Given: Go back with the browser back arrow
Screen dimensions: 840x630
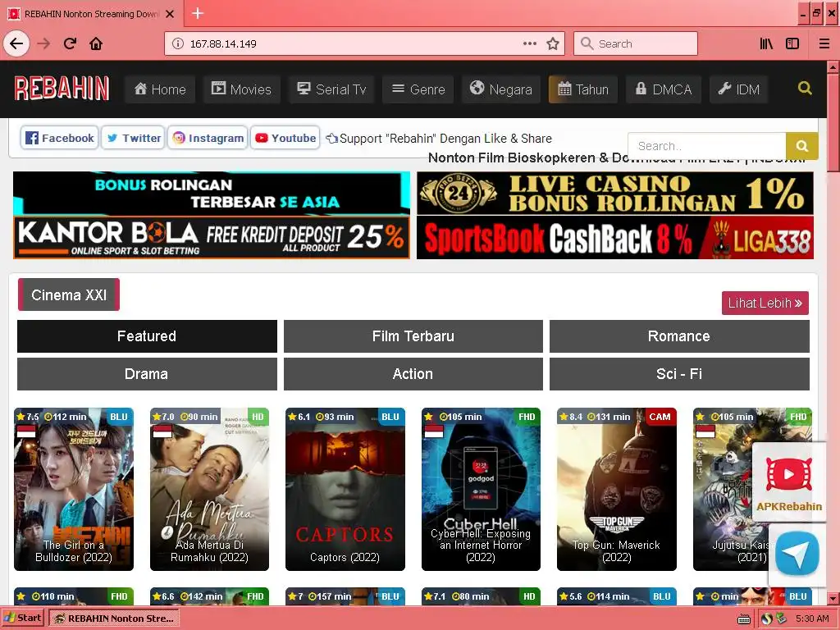Looking at the screenshot, I should click(x=16, y=43).
